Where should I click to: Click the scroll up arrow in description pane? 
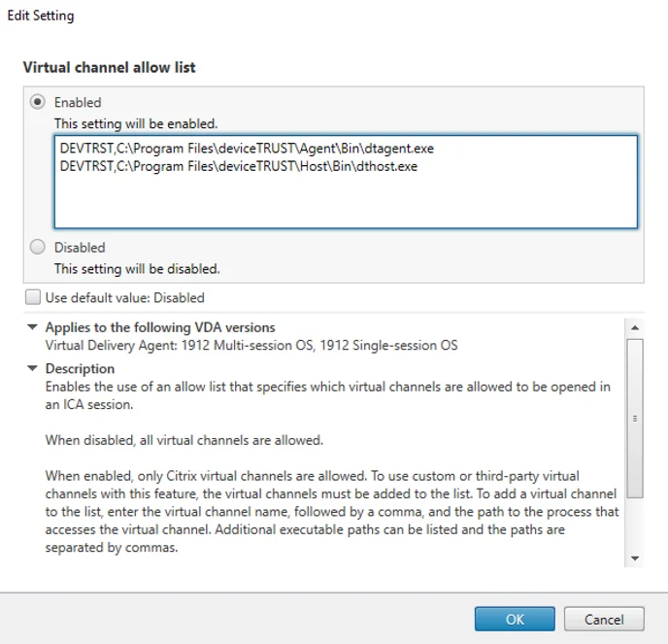coord(635,327)
